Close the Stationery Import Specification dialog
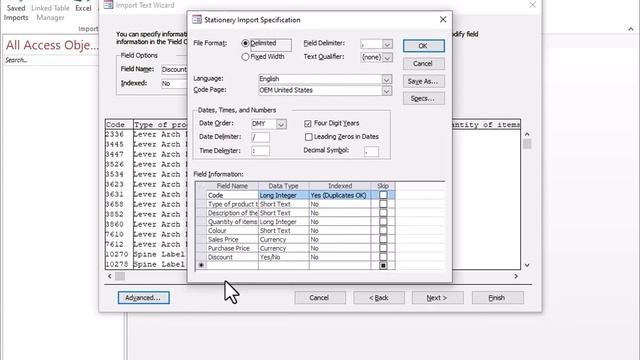This screenshot has height=360, width=640. click(x=443, y=20)
